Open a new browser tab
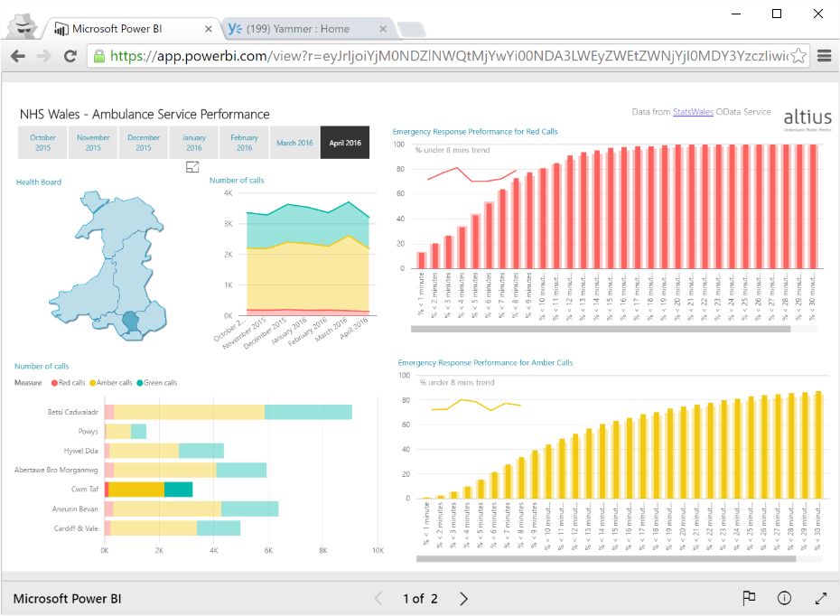Viewport: 840px width, 616px height. (412, 29)
